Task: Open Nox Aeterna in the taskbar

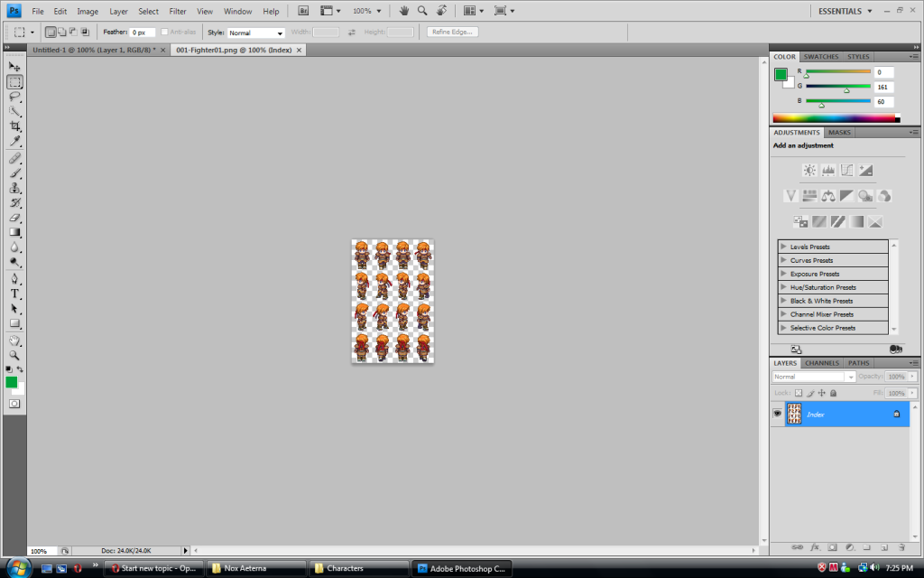Action: click(x=256, y=569)
